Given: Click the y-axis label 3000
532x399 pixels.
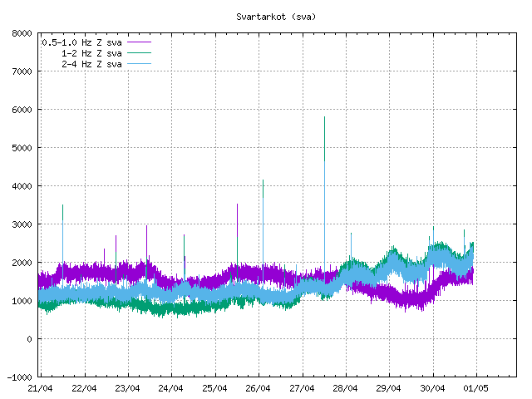Looking at the screenshot, I should tap(22, 224).
